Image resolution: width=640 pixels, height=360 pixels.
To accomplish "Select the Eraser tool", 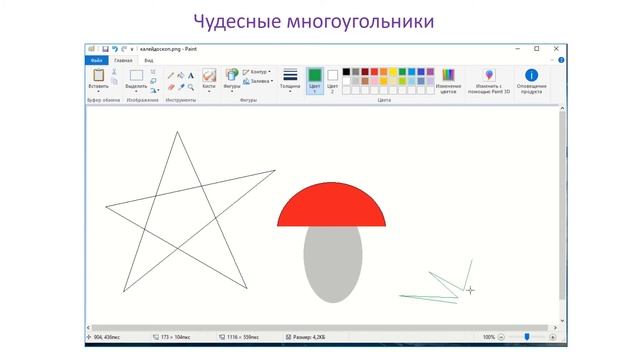I will (x=171, y=87).
